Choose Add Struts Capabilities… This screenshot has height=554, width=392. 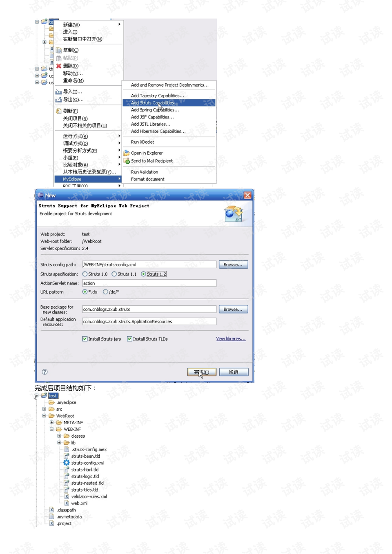[x=169, y=103]
